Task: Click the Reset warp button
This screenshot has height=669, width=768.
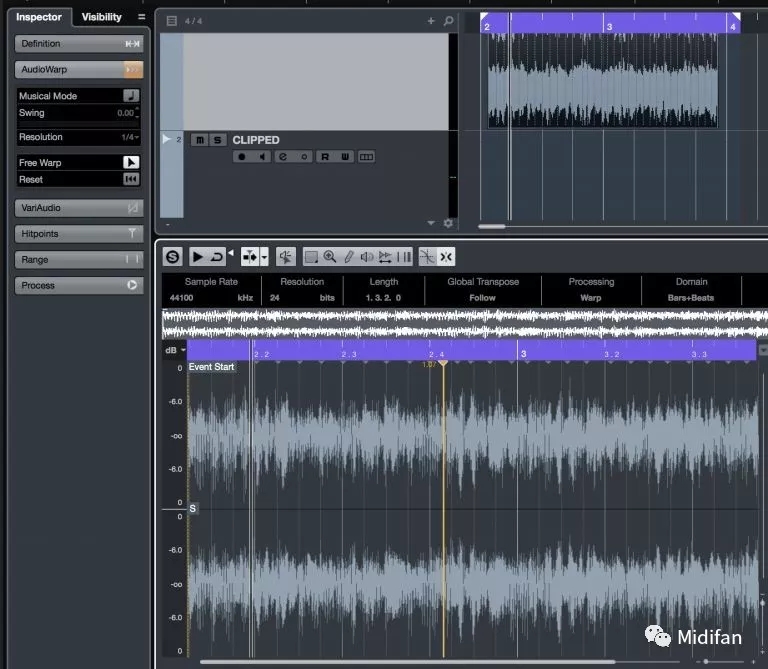Action: tap(131, 180)
